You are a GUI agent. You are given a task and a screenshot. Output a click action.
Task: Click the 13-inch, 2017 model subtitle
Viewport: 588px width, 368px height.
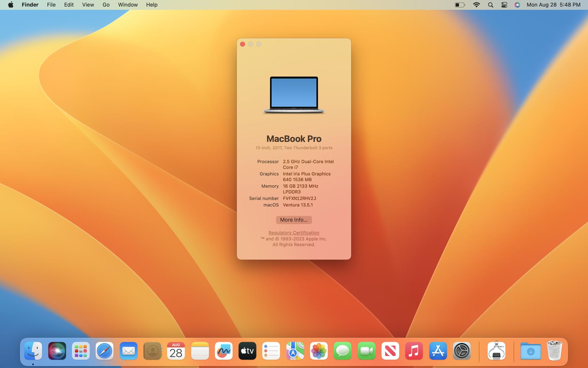294,148
